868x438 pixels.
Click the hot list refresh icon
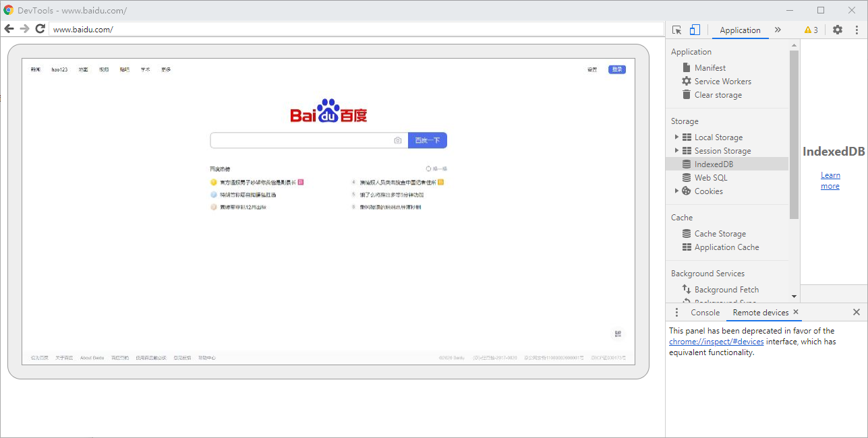coord(428,168)
